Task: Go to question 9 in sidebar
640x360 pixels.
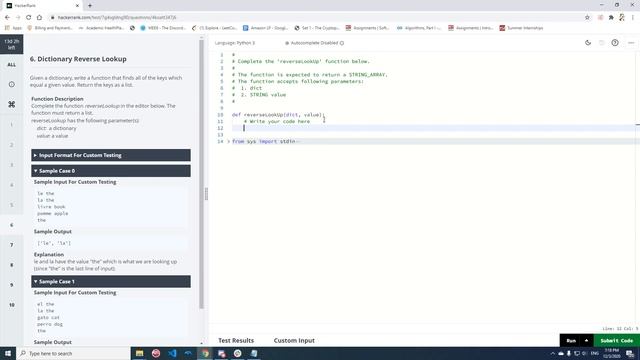Action: click(11, 285)
